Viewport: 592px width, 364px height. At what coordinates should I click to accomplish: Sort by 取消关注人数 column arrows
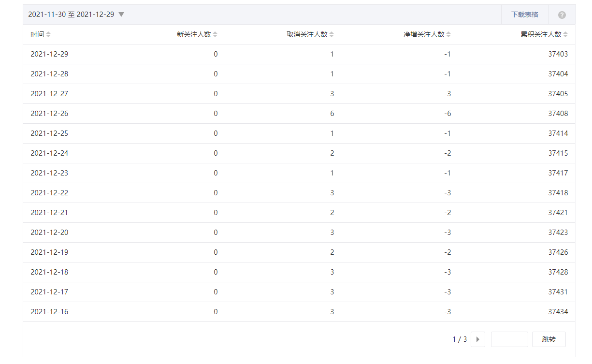coord(332,34)
